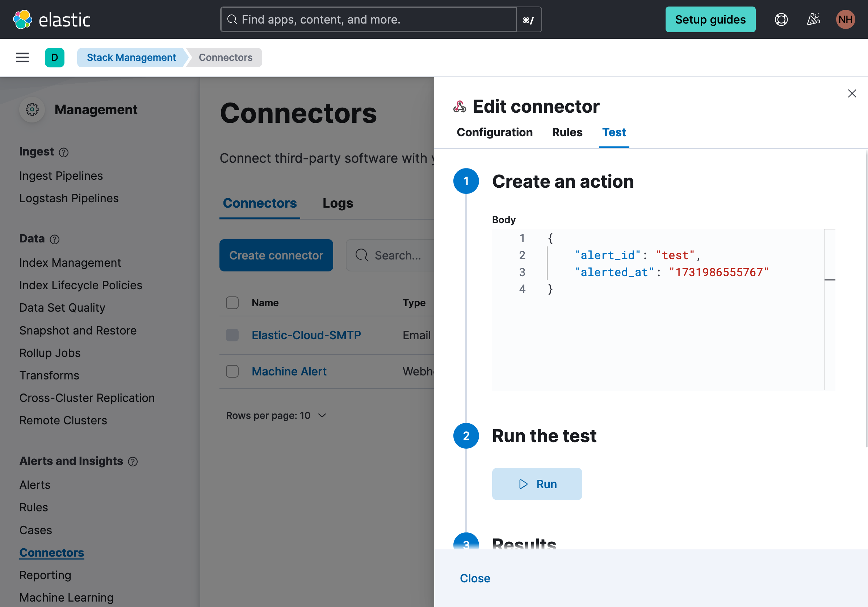Click the flyout vertical scrollbar
Viewport: 868px width, 607px height.
point(866,298)
